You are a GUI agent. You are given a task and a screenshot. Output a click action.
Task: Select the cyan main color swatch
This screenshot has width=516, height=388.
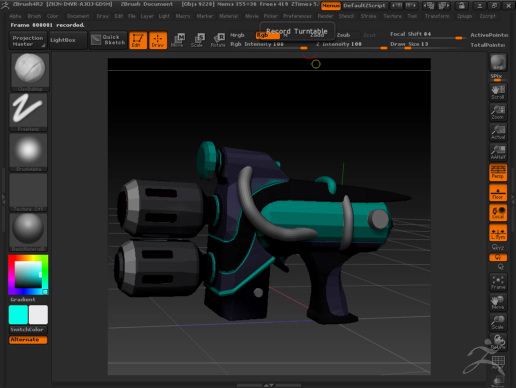18,314
